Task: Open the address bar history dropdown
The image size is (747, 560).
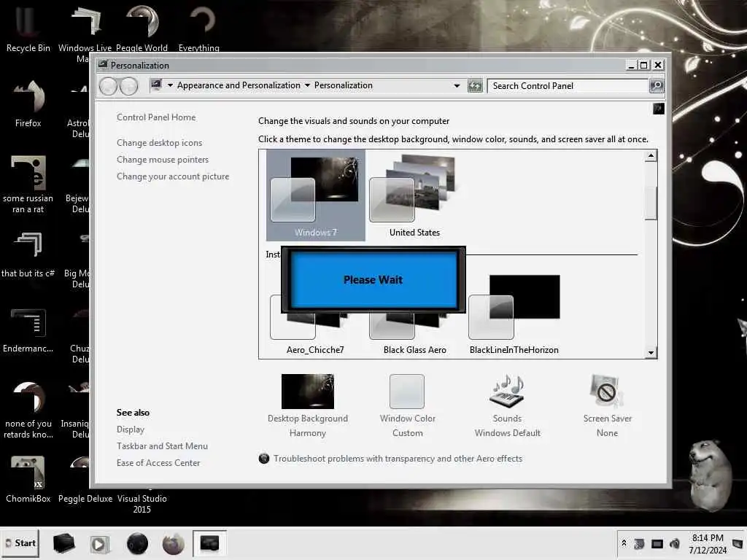Action: (457, 86)
